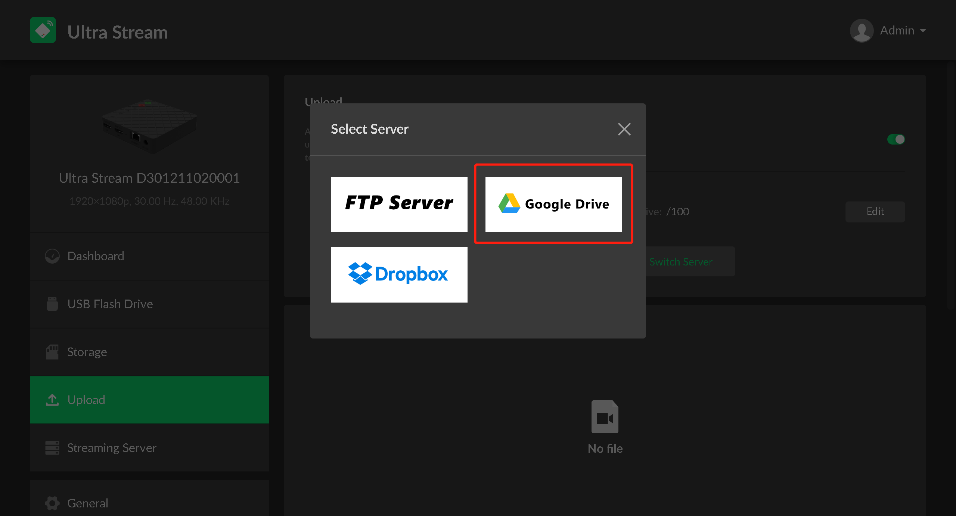
Task: Open Streaming Server section
Action: click(149, 448)
